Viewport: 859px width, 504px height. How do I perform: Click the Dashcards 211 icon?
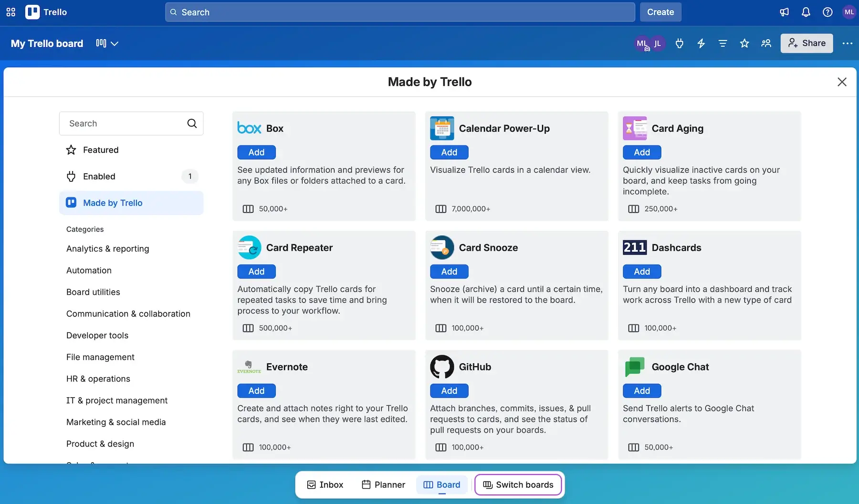coord(635,247)
